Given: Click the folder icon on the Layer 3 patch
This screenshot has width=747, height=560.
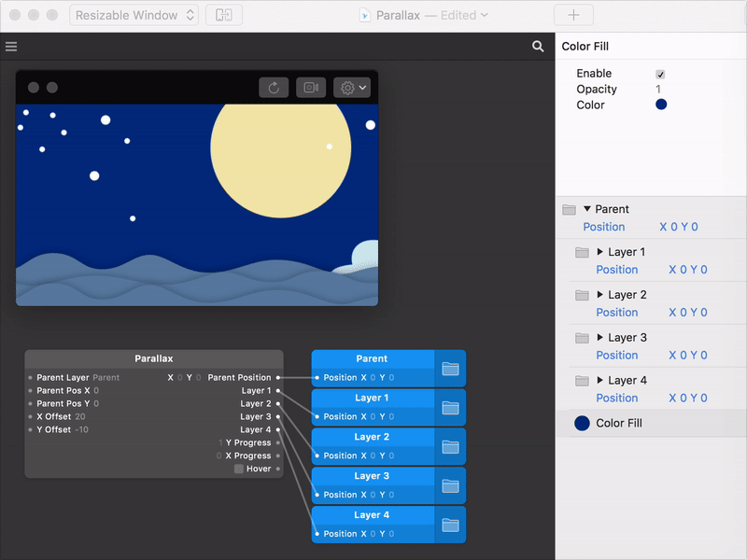Looking at the screenshot, I should (x=450, y=483).
